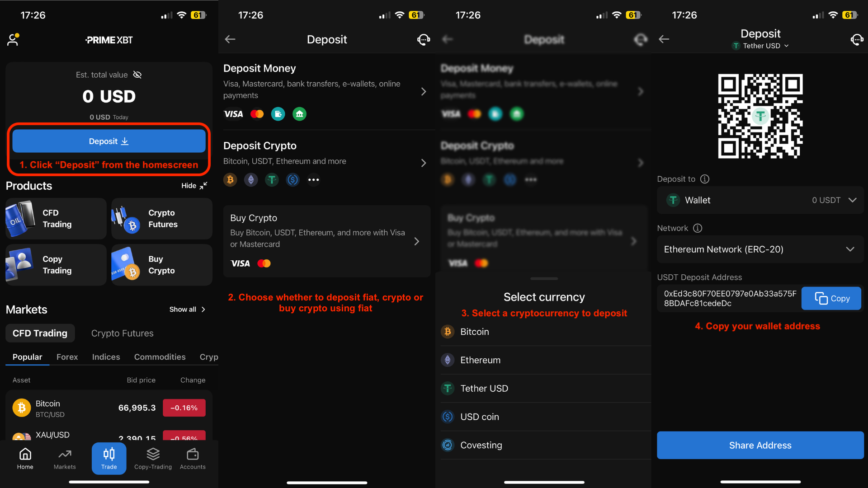Toggle the Hide products section
The width and height of the screenshot is (868, 488).
click(194, 186)
